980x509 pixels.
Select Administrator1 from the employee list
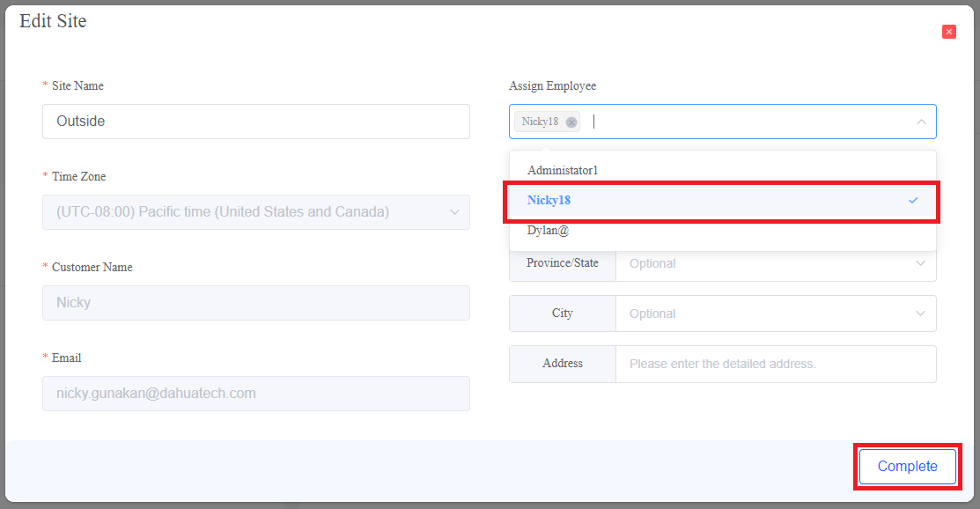[x=563, y=170]
